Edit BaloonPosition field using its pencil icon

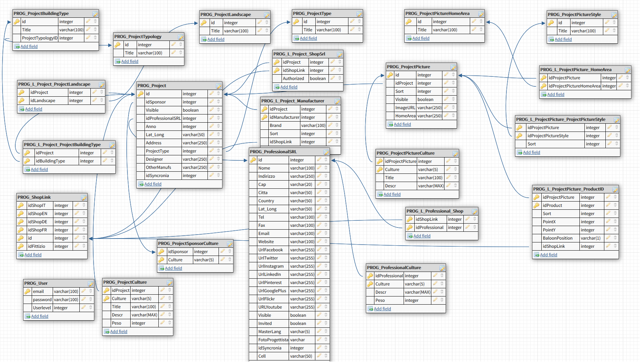(608, 238)
